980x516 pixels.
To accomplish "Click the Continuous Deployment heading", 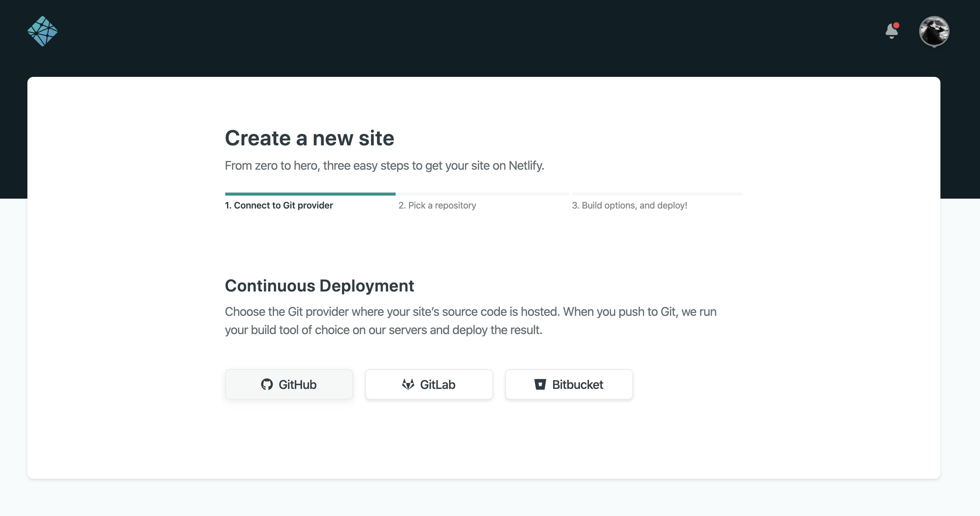I will pyautogui.click(x=319, y=286).
